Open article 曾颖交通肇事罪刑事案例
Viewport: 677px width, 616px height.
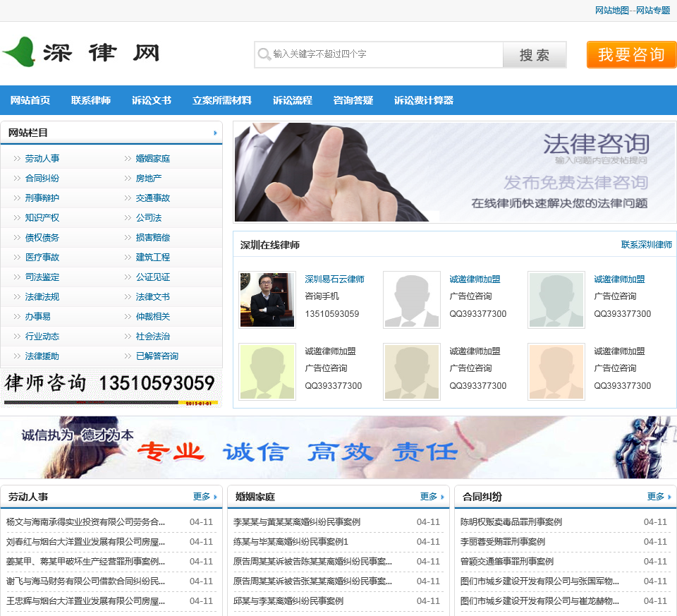(x=507, y=562)
